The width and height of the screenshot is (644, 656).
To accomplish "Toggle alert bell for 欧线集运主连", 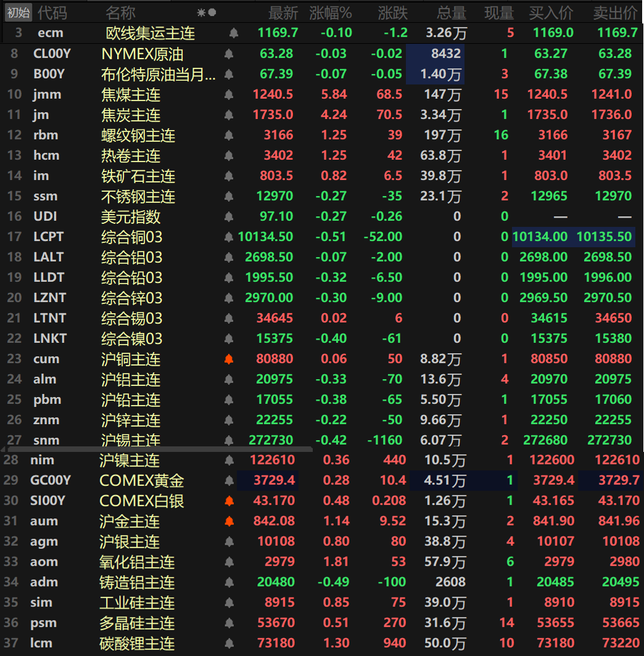I will pos(233,33).
